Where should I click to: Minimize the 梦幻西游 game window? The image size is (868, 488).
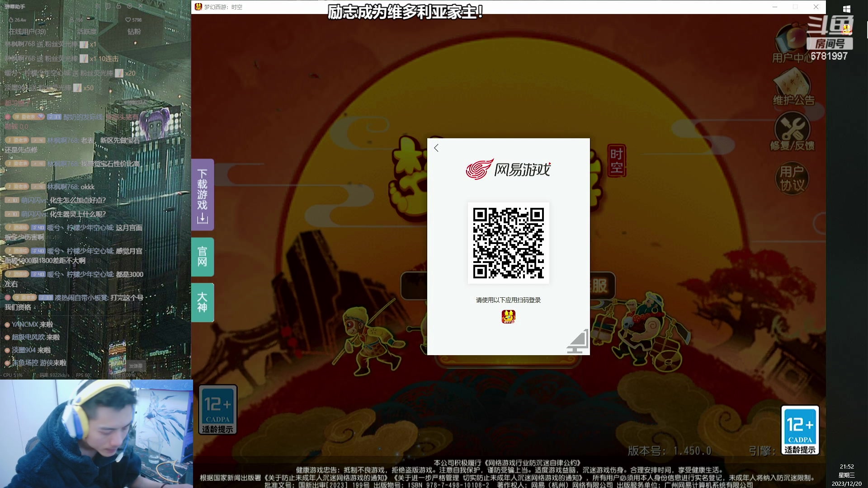(774, 7)
